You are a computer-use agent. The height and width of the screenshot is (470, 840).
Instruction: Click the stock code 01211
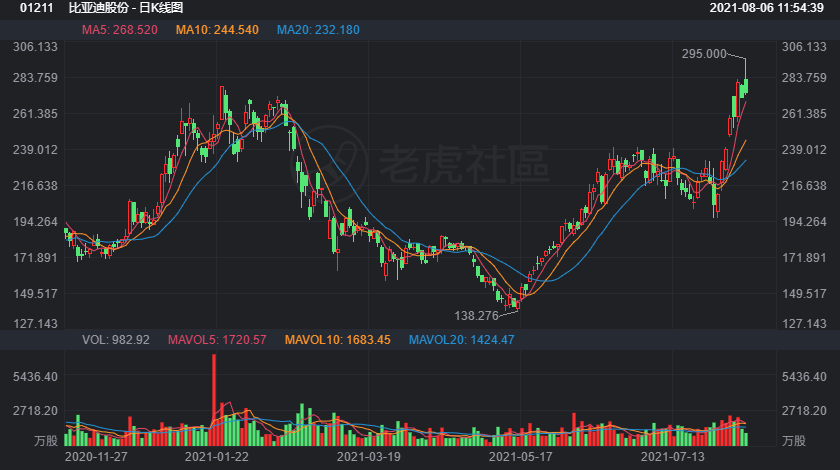click(x=36, y=8)
